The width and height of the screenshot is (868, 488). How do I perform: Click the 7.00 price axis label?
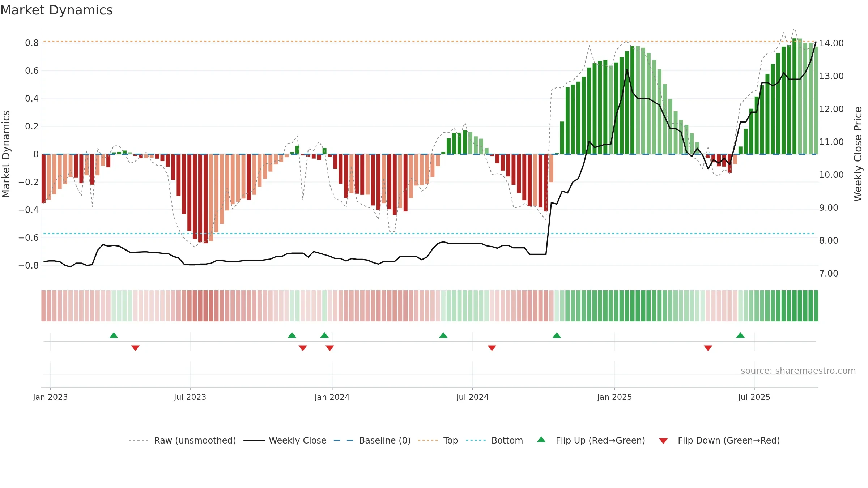[x=829, y=274]
